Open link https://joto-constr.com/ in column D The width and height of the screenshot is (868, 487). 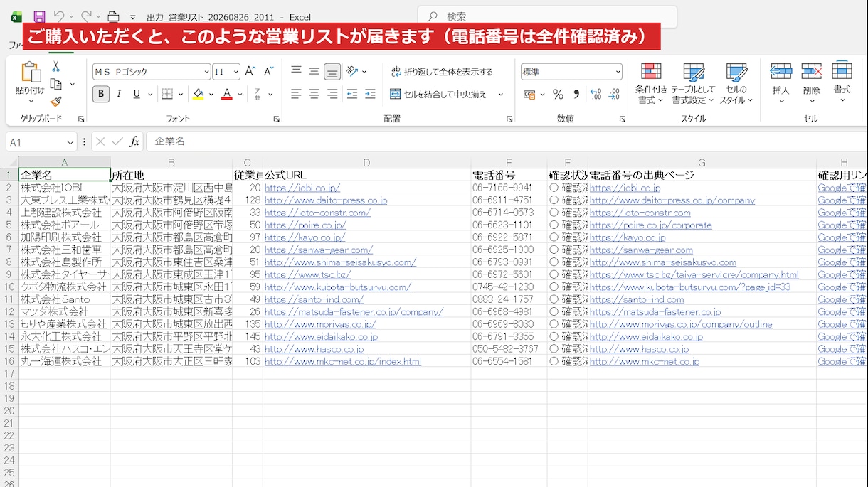click(317, 213)
